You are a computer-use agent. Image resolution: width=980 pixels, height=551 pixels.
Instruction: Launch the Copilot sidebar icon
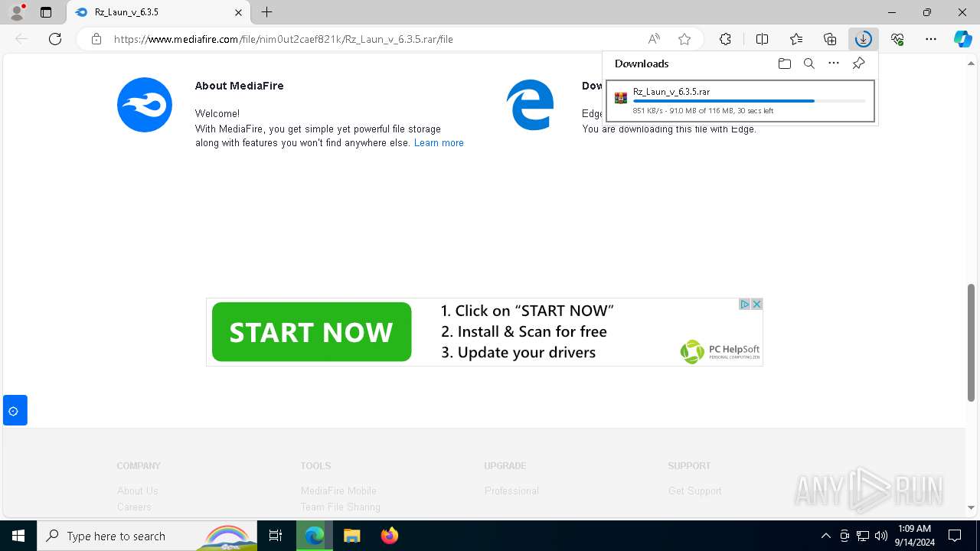tap(962, 39)
